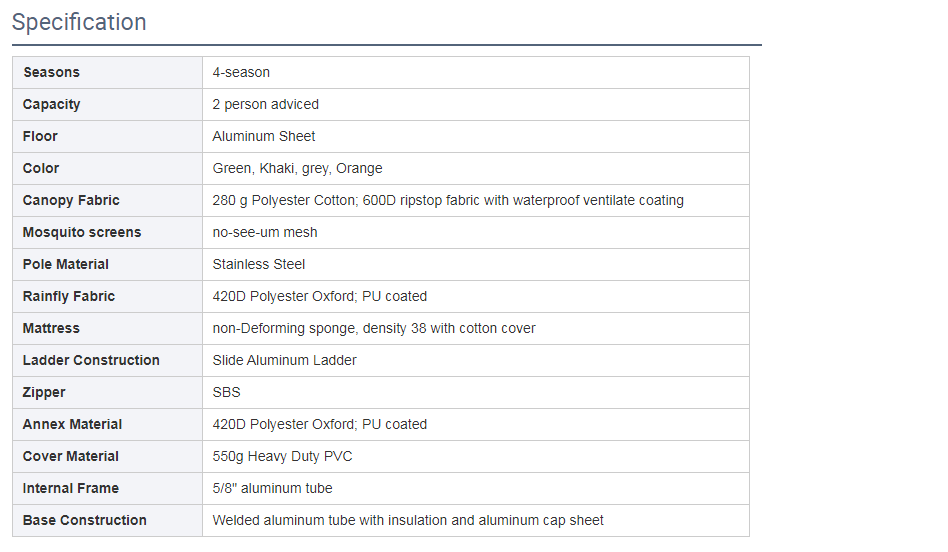Click the Capacity row label
The width and height of the screenshot is (948, 552).
click(52, 104)
